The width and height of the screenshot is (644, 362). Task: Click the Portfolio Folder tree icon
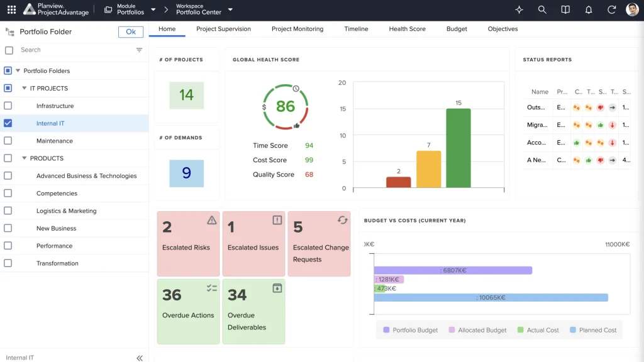pyautogui.click(x=10, y=31)
